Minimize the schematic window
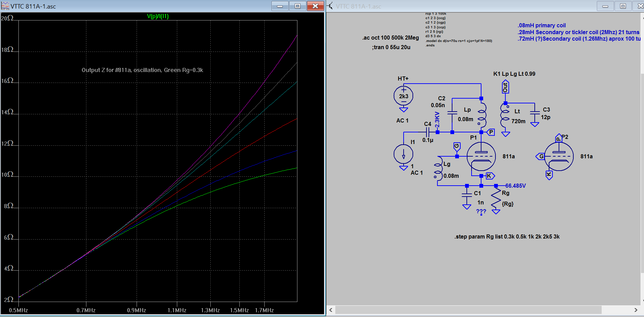644x317 pixels. (605, 6)
